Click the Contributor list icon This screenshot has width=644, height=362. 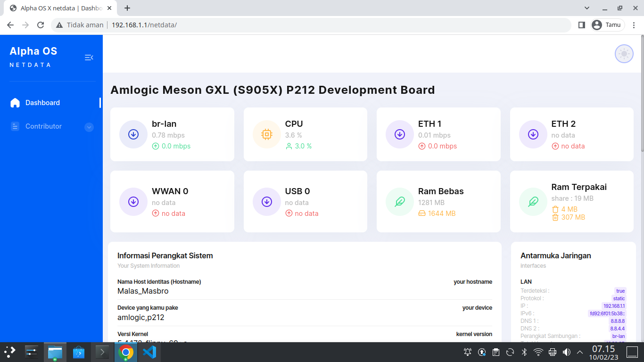click(15, 126)
